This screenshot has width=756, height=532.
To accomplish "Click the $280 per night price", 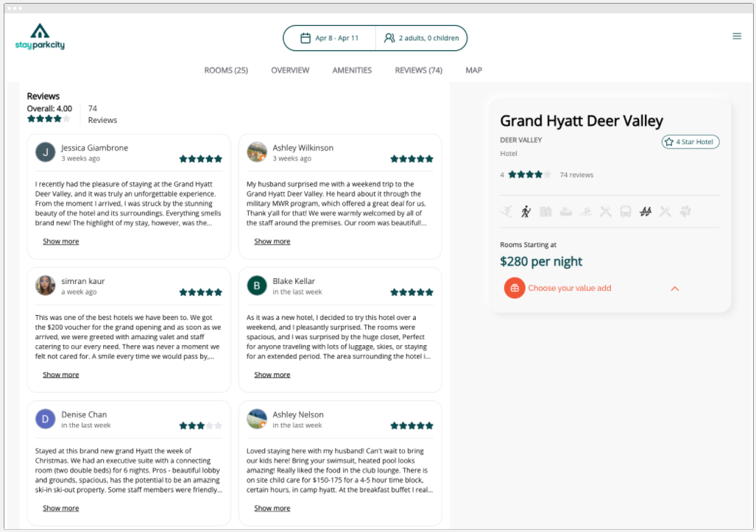I will (541, 262).
